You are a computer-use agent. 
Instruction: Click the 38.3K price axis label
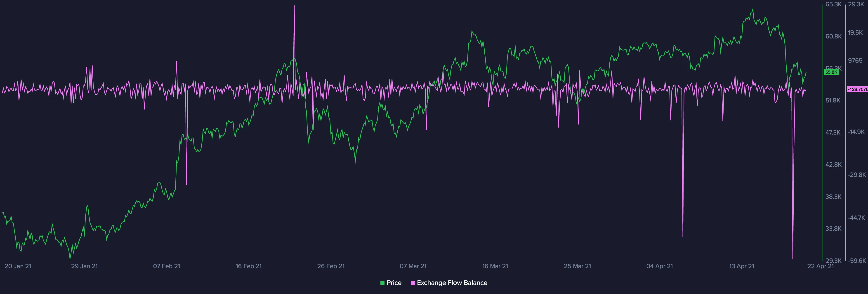pyautogui.click(x=833, y=197)
